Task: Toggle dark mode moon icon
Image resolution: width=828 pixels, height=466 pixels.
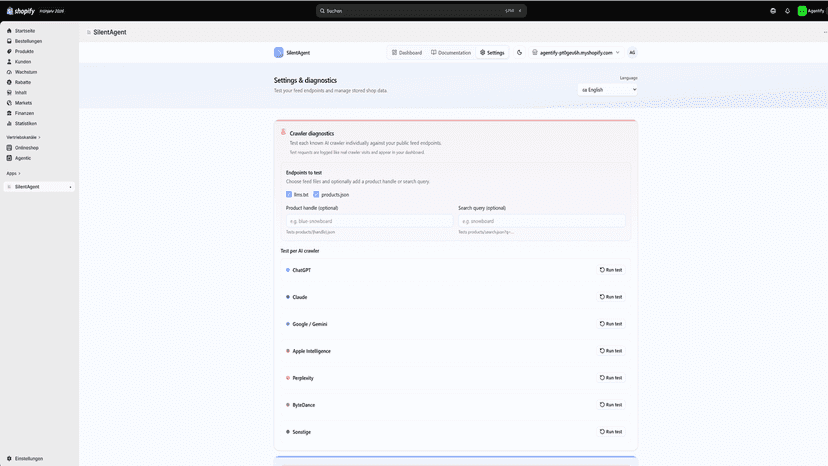Action: pyautogui.click(x=519, y=52)
